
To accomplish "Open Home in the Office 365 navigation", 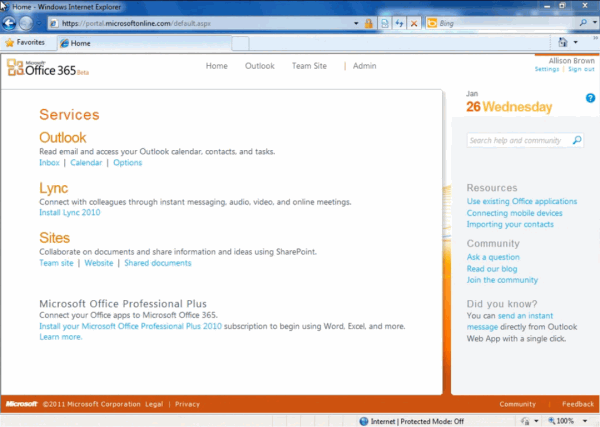I will pyautogui.click(x=217, y=66).
